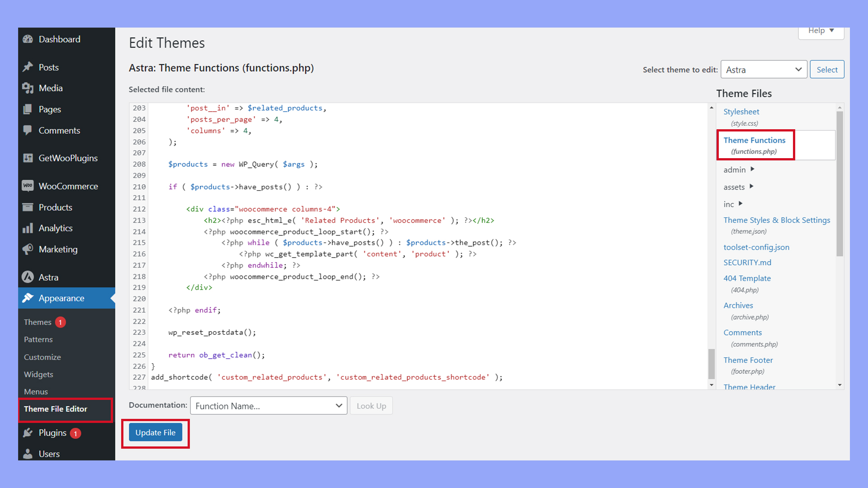Image resolution: width=868 pixels, height=488 pixels.
Task: Open Plugins using the plug icon
Action: point(28,432)
